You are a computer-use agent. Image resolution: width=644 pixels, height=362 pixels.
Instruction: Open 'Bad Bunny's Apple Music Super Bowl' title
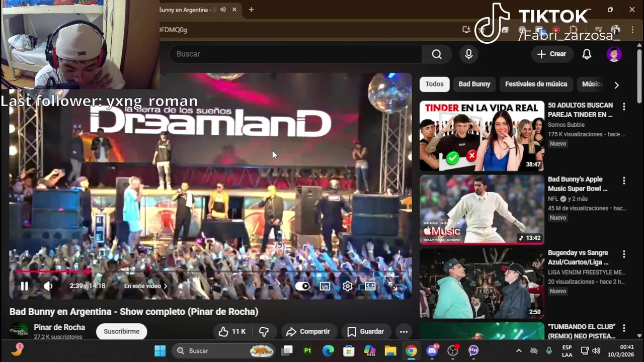point(578,184)
